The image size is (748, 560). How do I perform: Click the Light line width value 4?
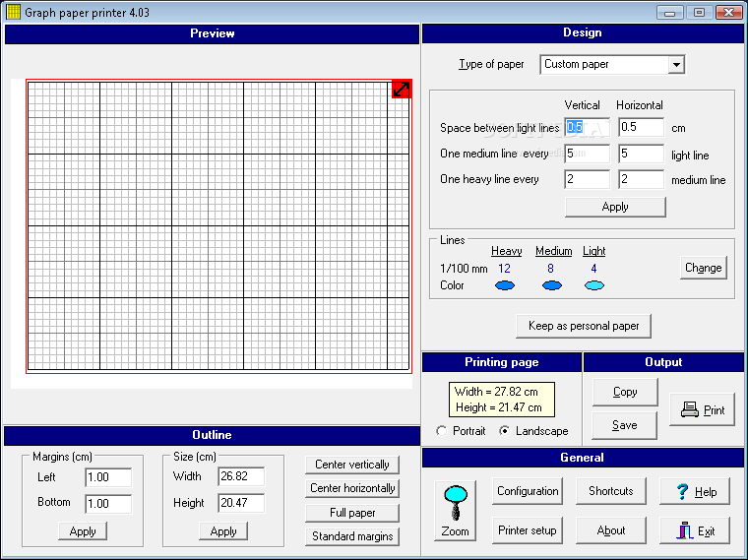(593, 269)
